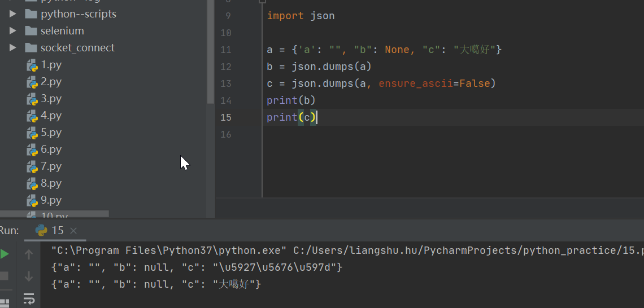Viewport: 644px width, 308px height.
Task: Select the selenium folder name
Action: (63, 31)
